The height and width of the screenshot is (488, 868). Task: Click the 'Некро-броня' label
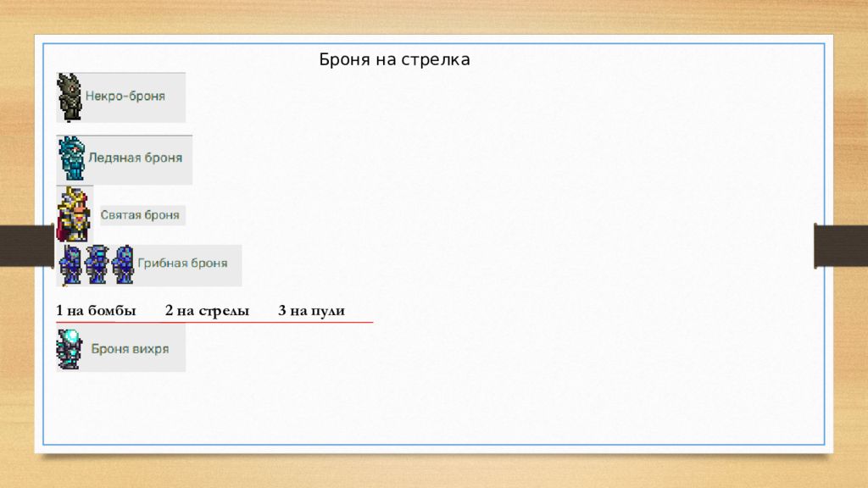click(125, 97)
